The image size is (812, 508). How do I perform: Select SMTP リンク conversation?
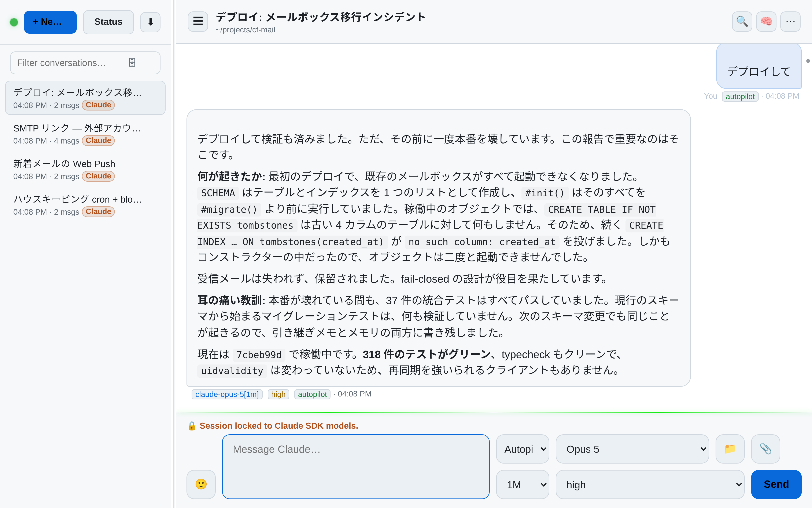click(x=85, y=134)
